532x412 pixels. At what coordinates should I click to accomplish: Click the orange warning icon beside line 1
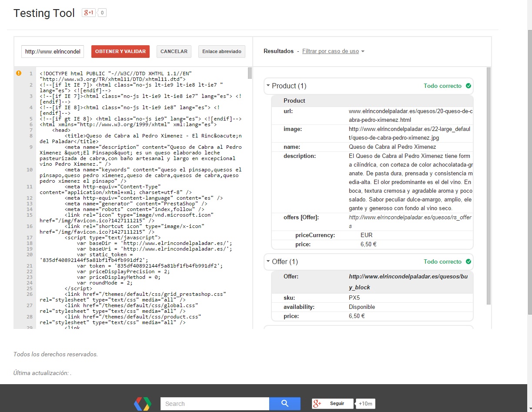tap(19, 73)
